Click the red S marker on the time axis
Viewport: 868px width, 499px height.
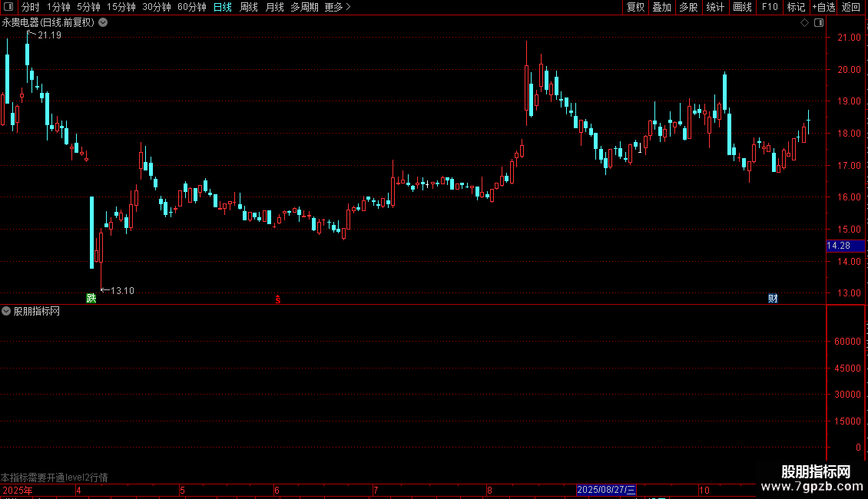pyautogui.click(x=278, y=299)
